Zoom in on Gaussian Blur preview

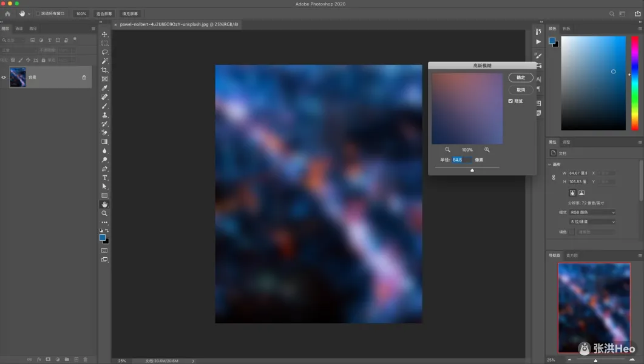487,150
